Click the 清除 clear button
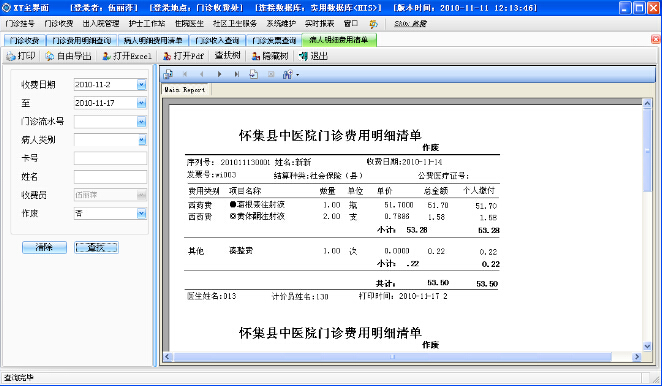Image resolution: width=662 pixels, height=386 pixels. point(44,247)
